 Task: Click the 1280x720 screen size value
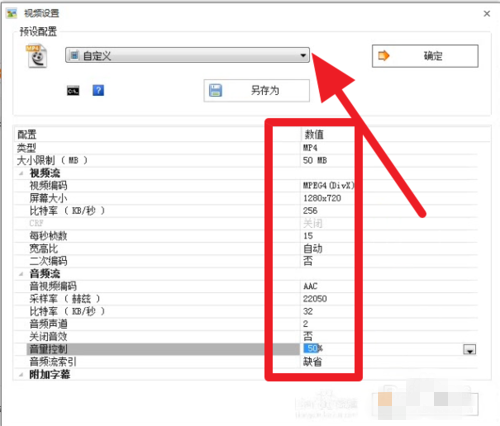tap(322, 198)
